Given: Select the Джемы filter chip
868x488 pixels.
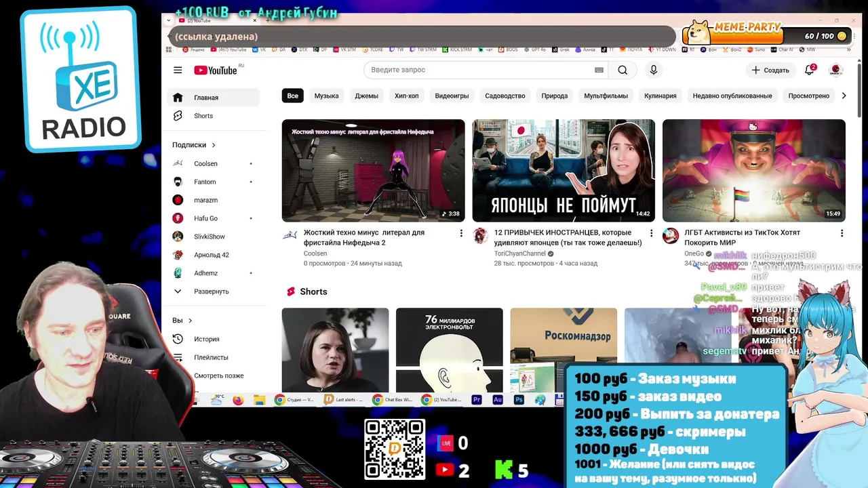Looking at the screenshot, I should point(366,96).
